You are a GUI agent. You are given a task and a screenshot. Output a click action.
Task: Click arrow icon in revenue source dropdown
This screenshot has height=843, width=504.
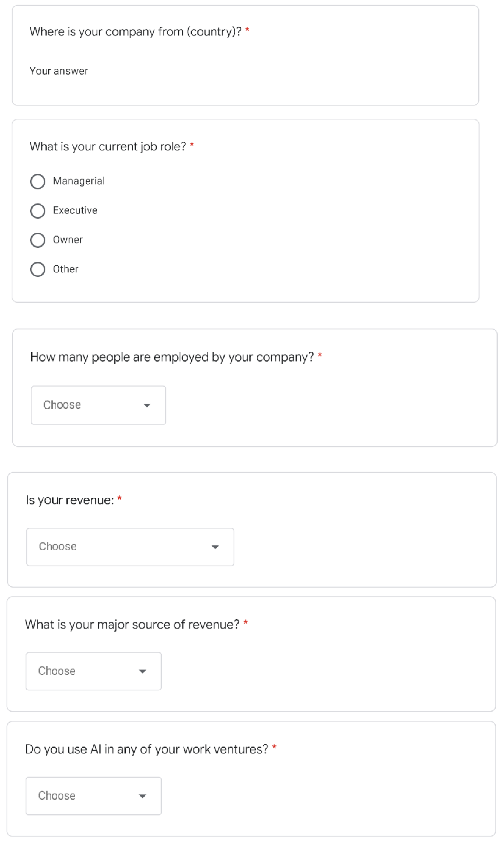pos(143,671)
